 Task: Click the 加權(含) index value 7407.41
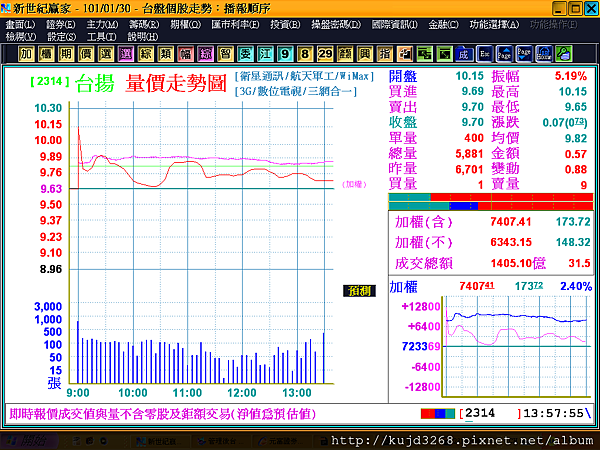[510, 222]
